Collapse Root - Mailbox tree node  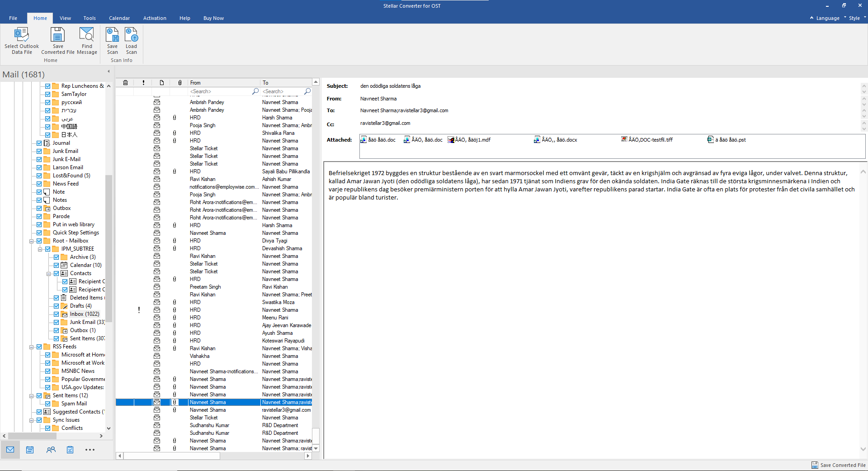coord(32,241)
